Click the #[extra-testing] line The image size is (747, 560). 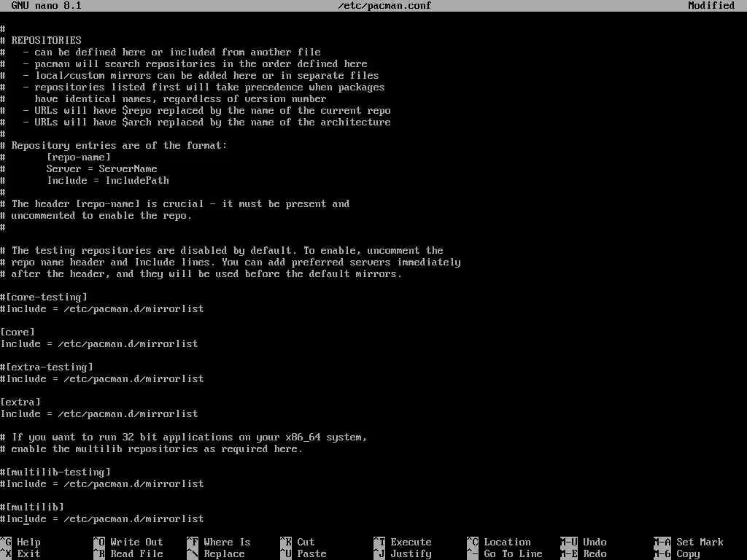click(47, 367)
